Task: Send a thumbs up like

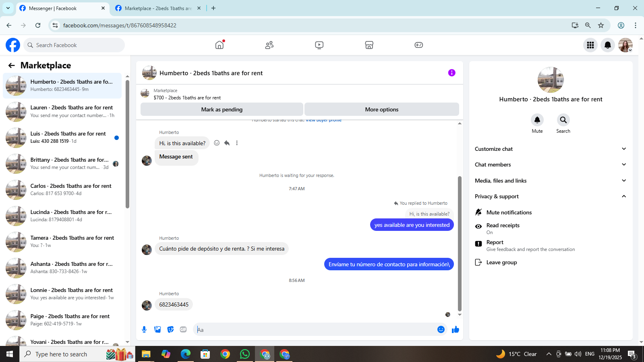Action: pyautogui.click(x=456, y=329)
